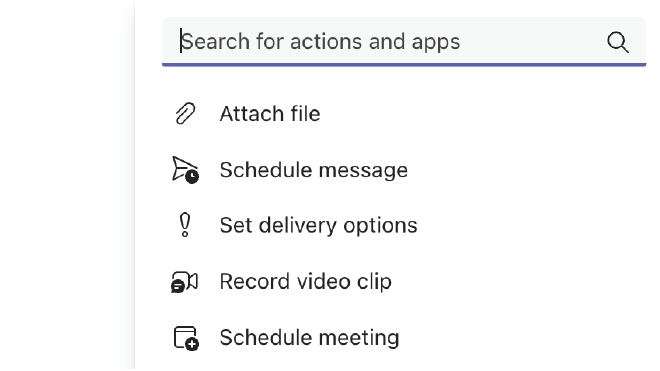Focus the Search for actions and apps field

click(404, 42)
